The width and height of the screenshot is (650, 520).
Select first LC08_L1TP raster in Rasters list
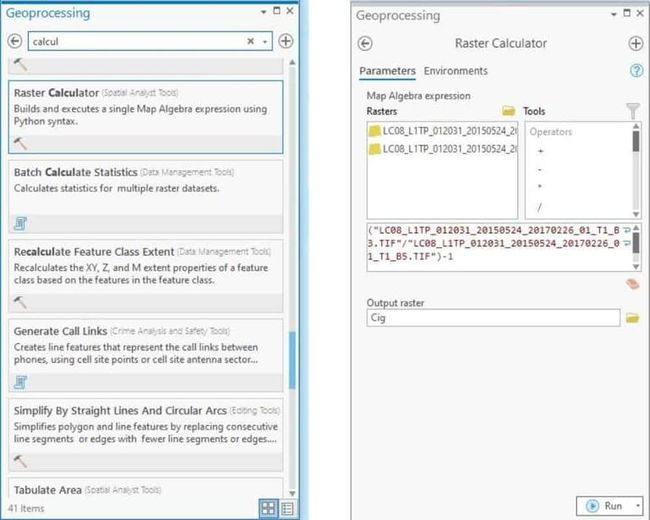point(442,131)
